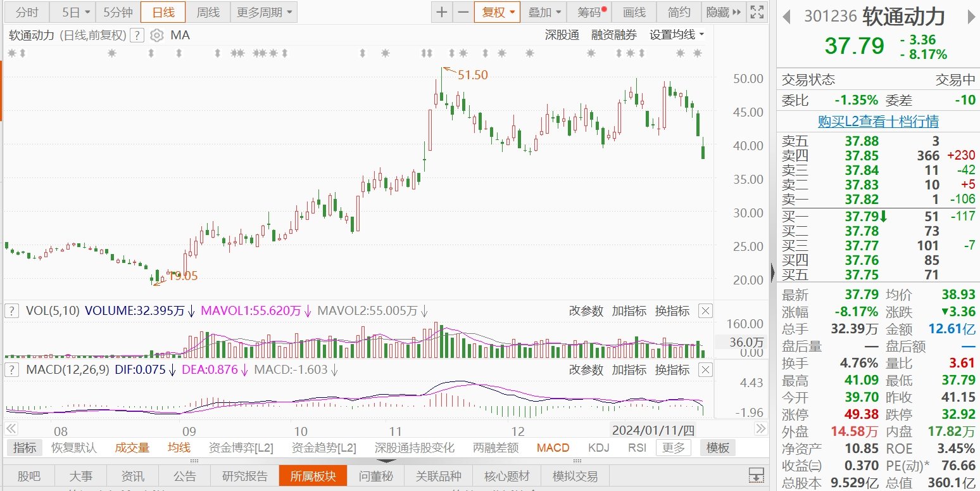
Task: Toggle 资金博弈[L2] indicator
Action: (x=241, y=448)
